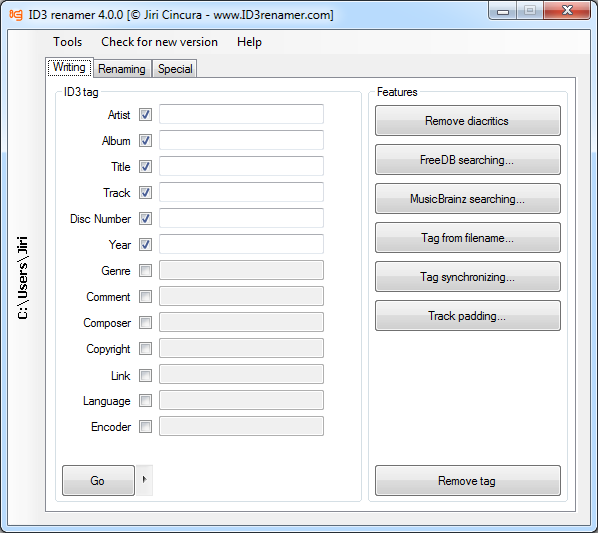Open the Tools menu
Image resolution: width=598 pixels, height=533 pixels.
(68, 42)
